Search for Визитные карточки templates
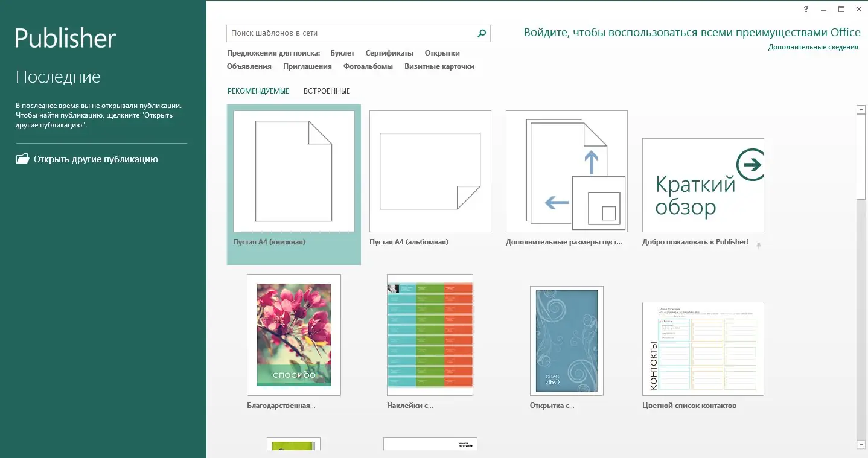 (x=439, y=66)
